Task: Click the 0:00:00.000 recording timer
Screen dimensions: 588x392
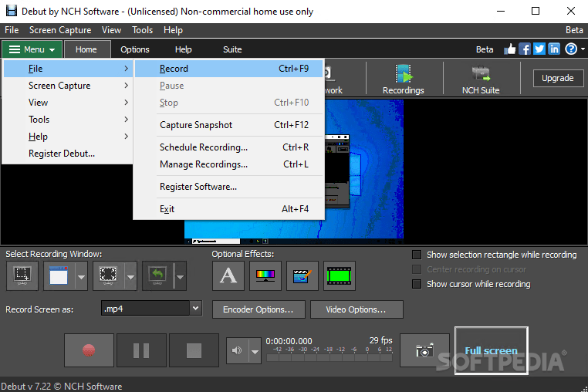Action: pyautogui.click(x=289, y=341)
